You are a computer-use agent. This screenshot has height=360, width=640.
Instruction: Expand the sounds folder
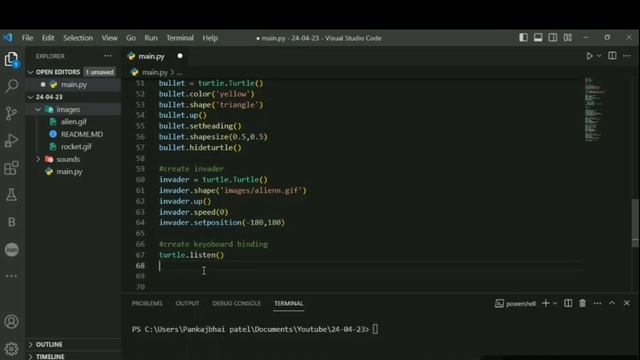[x=38, y=159]
